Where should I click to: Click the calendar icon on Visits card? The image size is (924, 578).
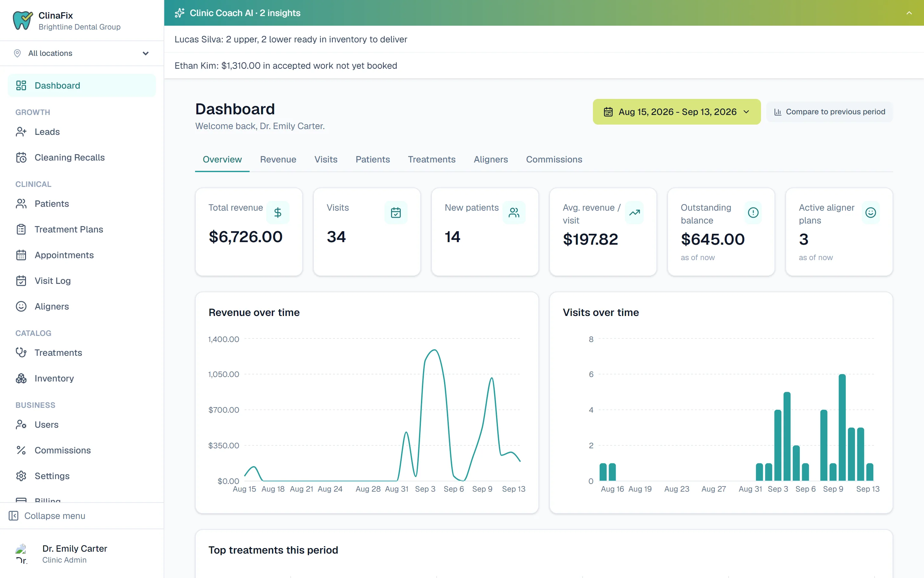pyautogui.click(x=396, y=213)
